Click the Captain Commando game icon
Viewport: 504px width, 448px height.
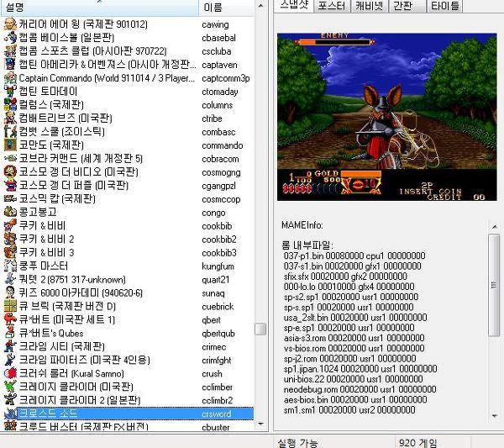pos(10,78)
